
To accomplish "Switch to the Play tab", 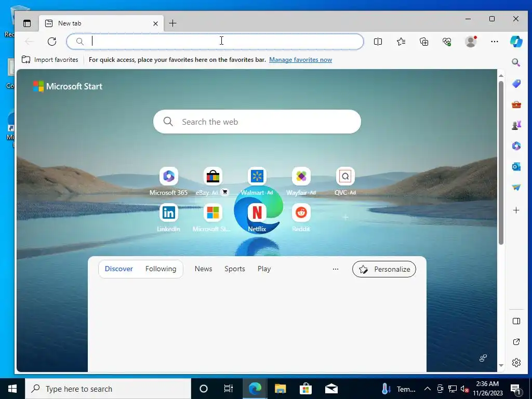I will pos(264,269).
